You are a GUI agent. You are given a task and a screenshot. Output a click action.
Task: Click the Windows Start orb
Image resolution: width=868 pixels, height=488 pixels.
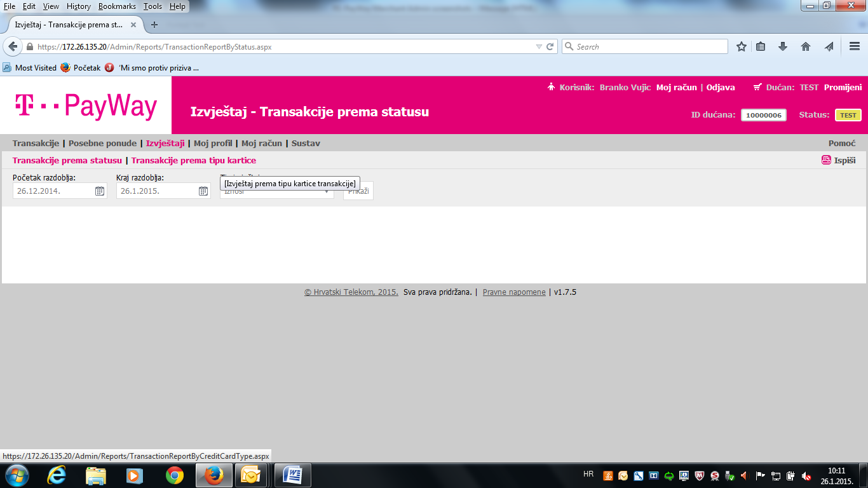(x=16, y=475)
